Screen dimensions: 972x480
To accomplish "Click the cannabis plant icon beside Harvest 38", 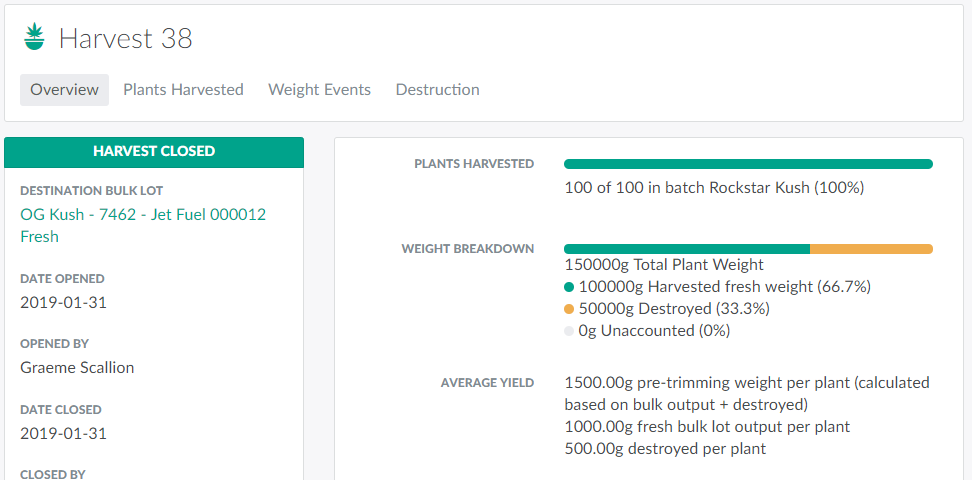I will point(36,38).
